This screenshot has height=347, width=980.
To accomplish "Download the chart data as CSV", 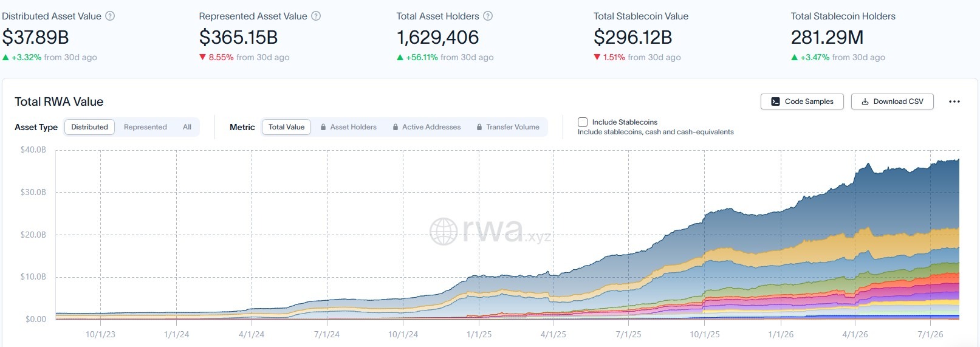I will click(892, 101).
